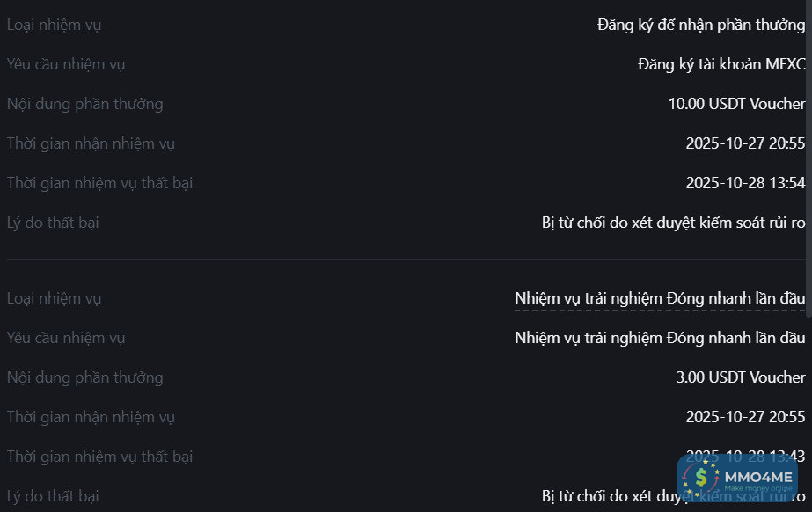Click the divider line between the two records
812x512 pixels.
coord(405,260)
